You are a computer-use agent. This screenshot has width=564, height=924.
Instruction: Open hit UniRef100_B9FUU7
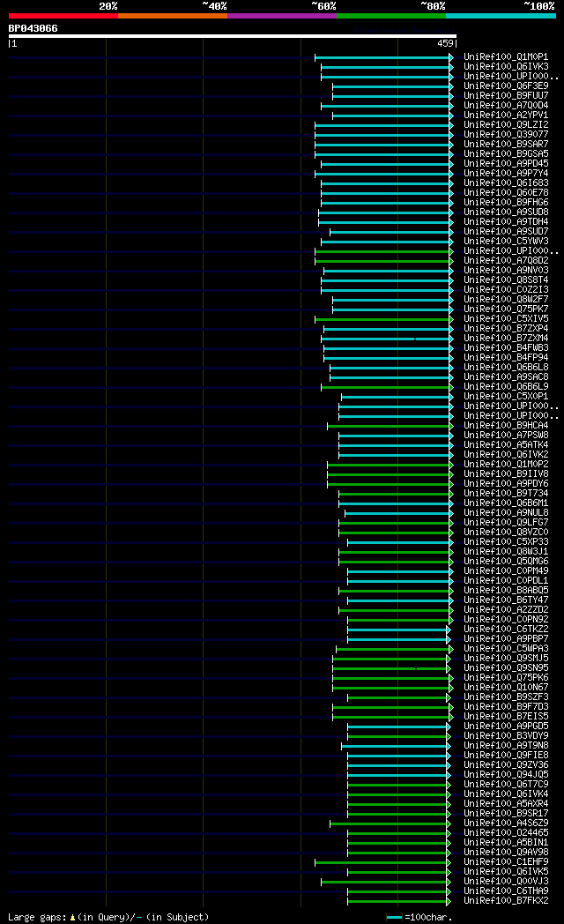[x=506, y=95]
